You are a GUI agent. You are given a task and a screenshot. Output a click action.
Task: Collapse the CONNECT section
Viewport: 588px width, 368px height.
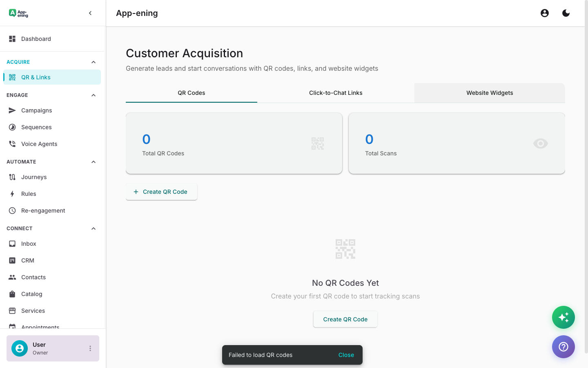pyautogui.click(x=93, y=228)
